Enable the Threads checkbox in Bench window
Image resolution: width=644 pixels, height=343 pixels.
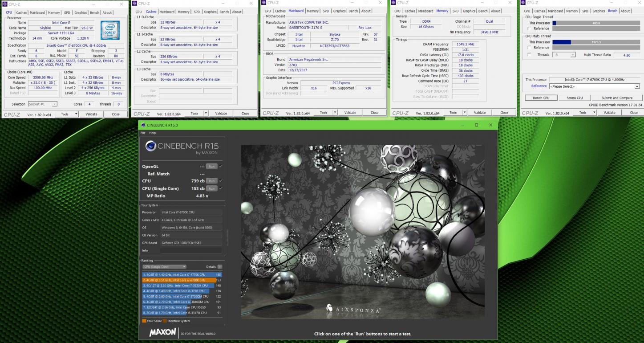[x=529, y=55]
